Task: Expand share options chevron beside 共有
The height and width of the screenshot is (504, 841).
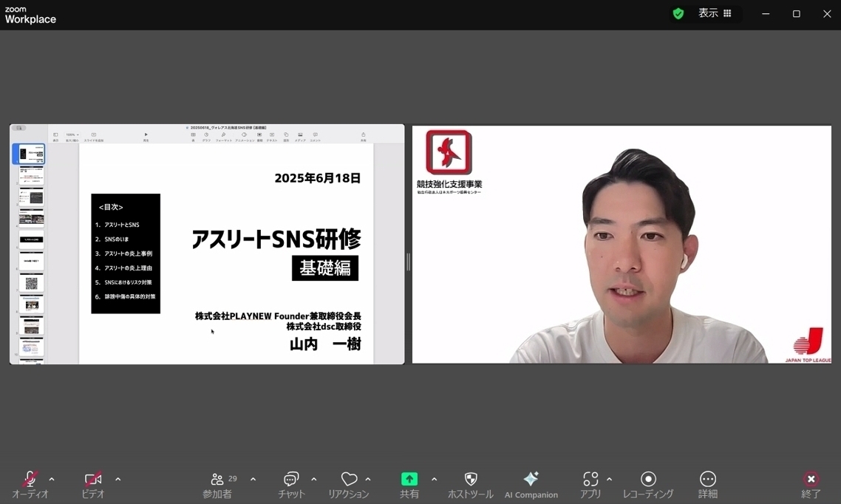Action: pos(434,479)
